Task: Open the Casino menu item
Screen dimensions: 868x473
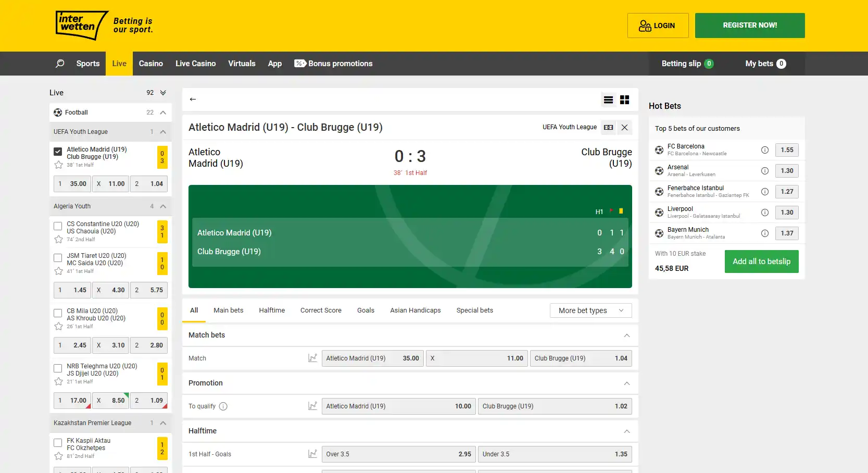Action: 151,64
